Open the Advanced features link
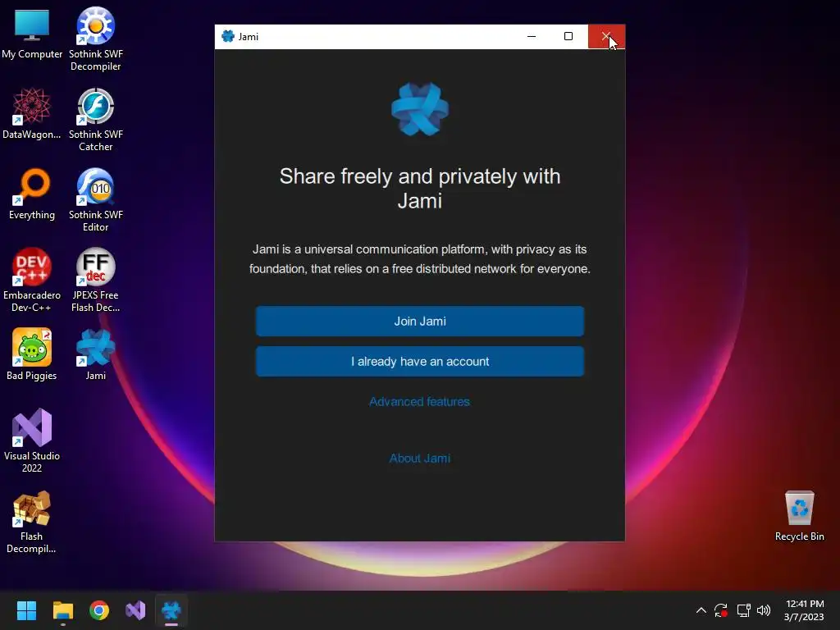 tap(419, 402)
